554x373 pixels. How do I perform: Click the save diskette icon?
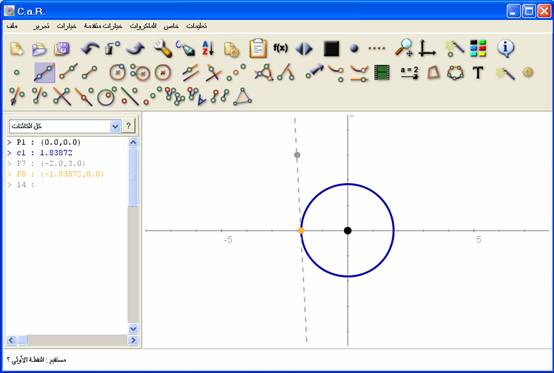(x=62, y=49)
